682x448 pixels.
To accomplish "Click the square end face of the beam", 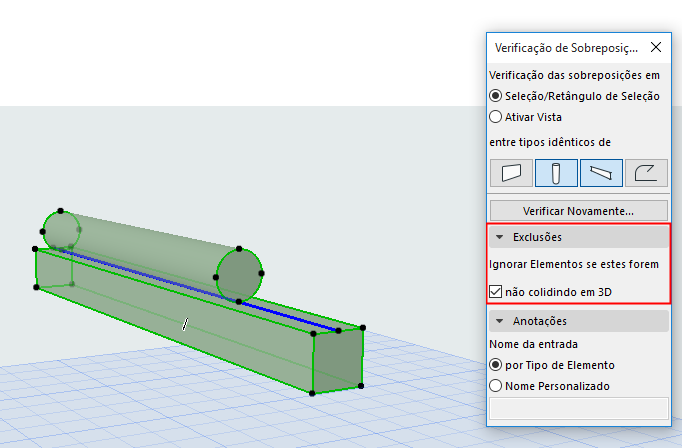I will click(338, 361).
